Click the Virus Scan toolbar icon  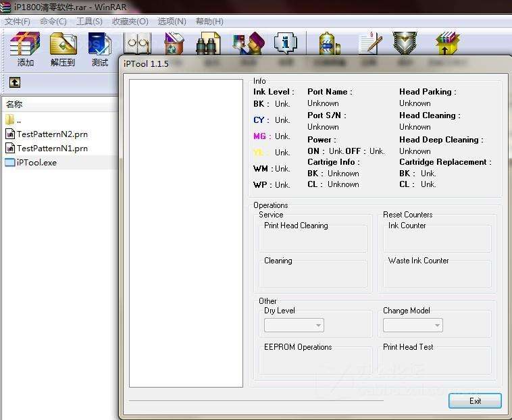(329, 43)
